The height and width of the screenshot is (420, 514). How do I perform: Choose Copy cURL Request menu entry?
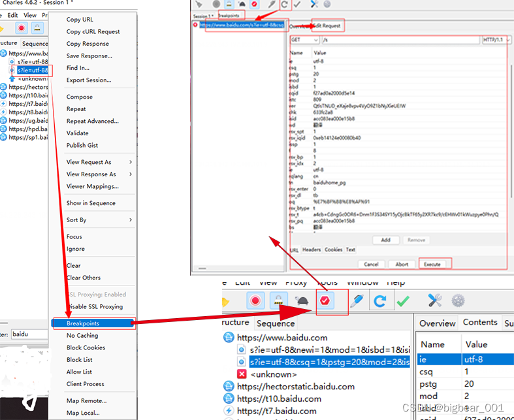(x=93, y=31)
